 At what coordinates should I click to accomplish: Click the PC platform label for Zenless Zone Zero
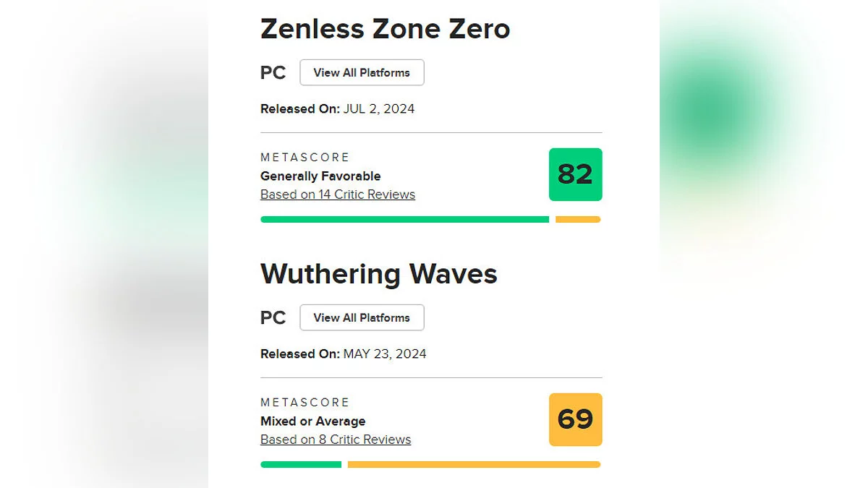(273, 73)
